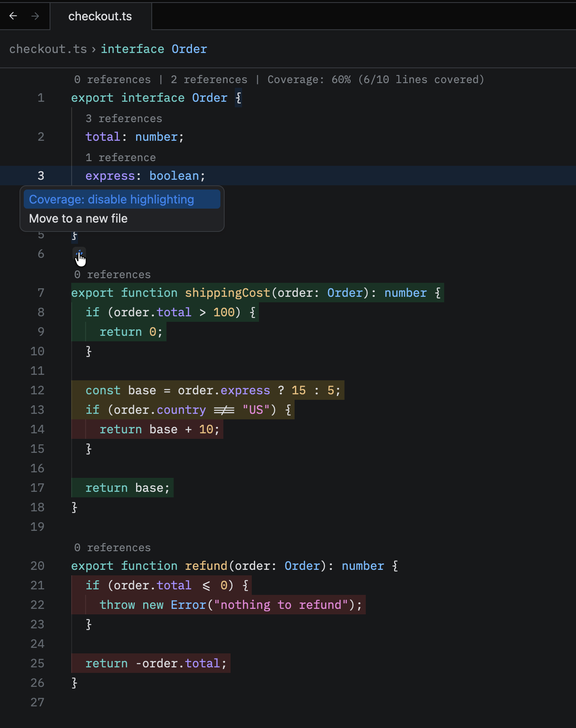The image size is (576, 728).
Task: Click line number 22 in the gutter
Action: (37, 605)
